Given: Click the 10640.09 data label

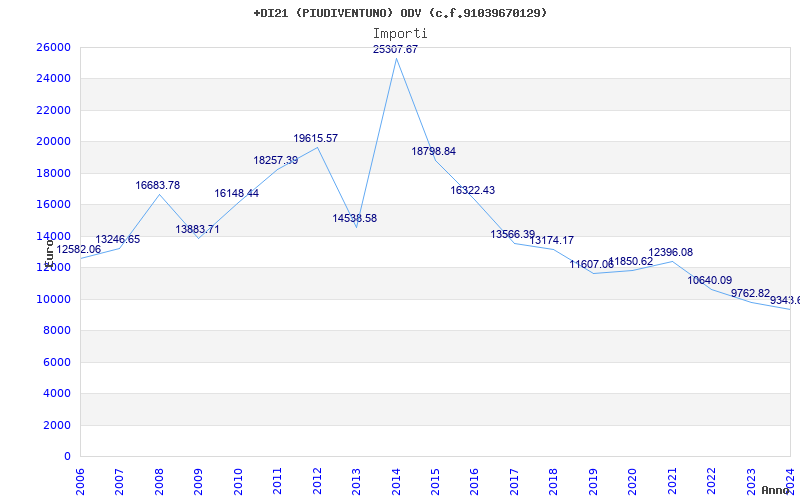Looking at the screenshot, I should [710, 280].
